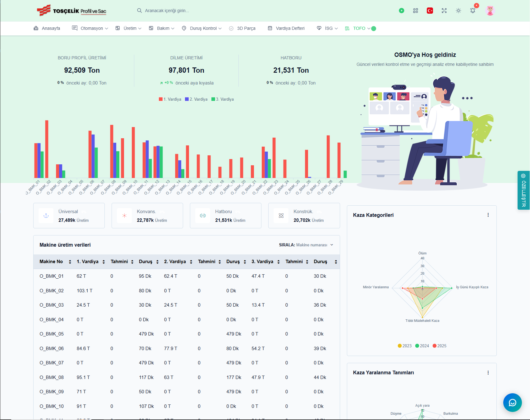
Task: Click 3. Vardiya green legend swatch
Action: [x=213, y=99]
